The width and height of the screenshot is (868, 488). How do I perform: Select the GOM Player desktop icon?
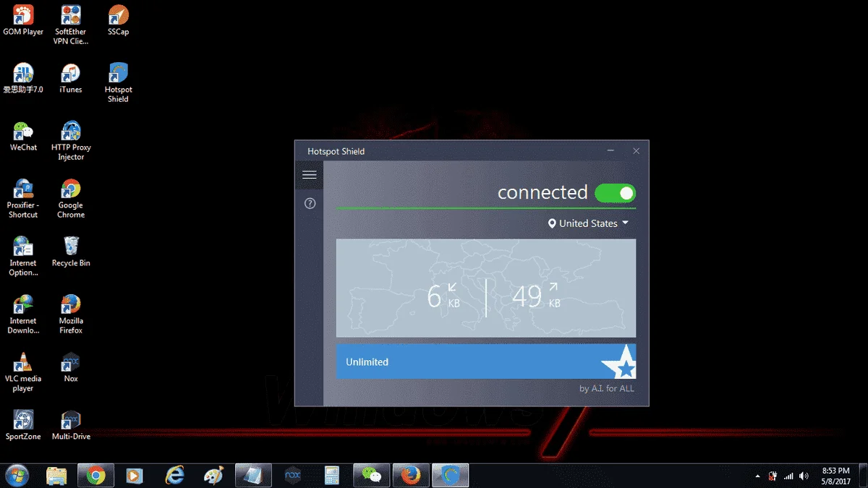pyautogui.click(x=23, y=20)
